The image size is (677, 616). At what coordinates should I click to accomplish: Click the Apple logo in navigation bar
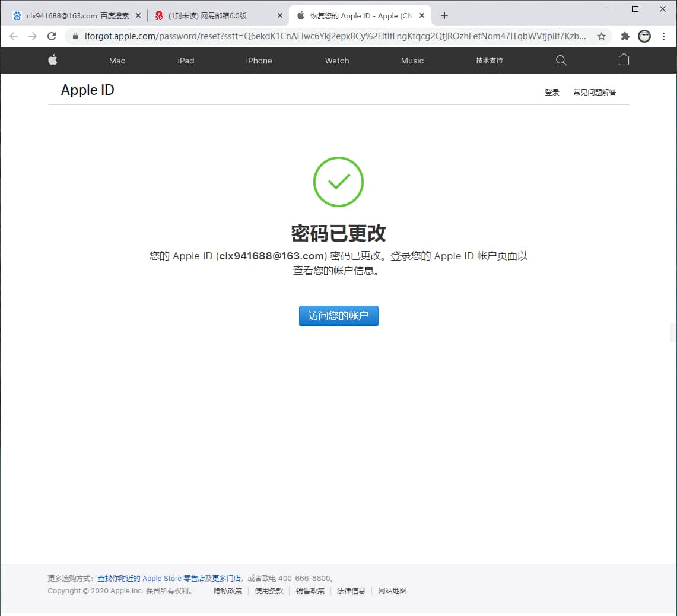click(53, 60)
